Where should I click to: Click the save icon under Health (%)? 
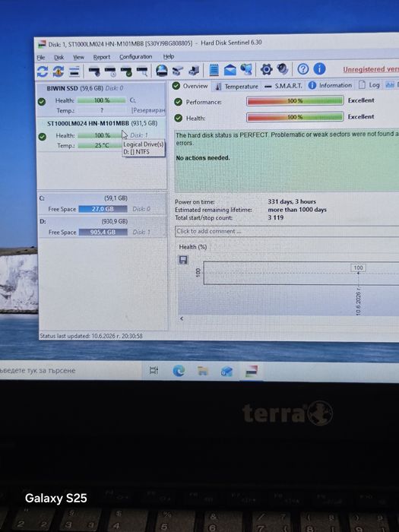tap(183, 260)
